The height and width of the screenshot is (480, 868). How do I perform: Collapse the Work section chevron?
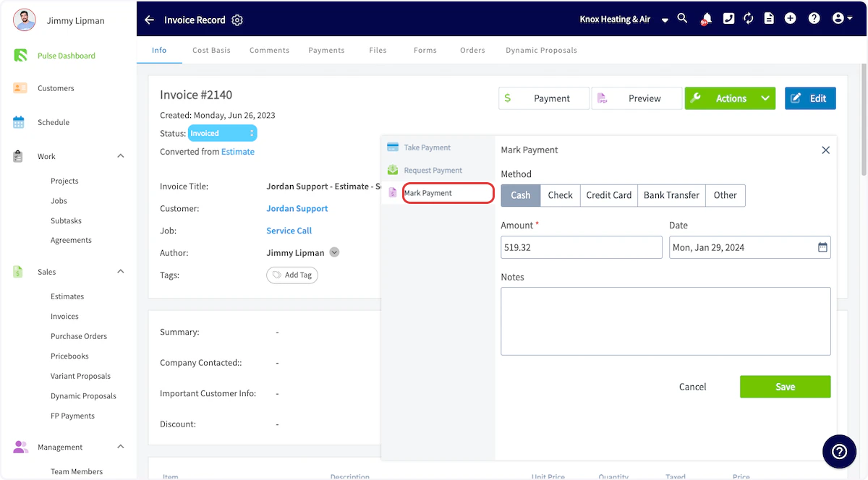click(121, 156)
